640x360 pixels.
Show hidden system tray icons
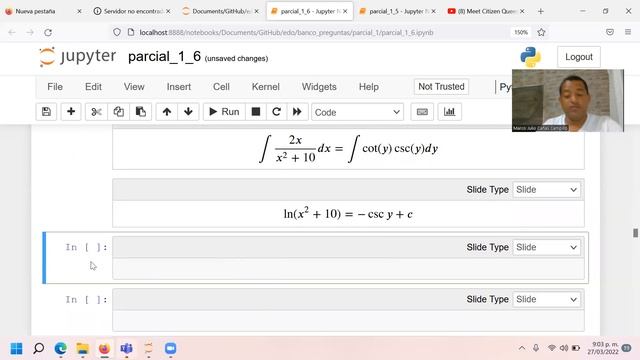(522, 348)
